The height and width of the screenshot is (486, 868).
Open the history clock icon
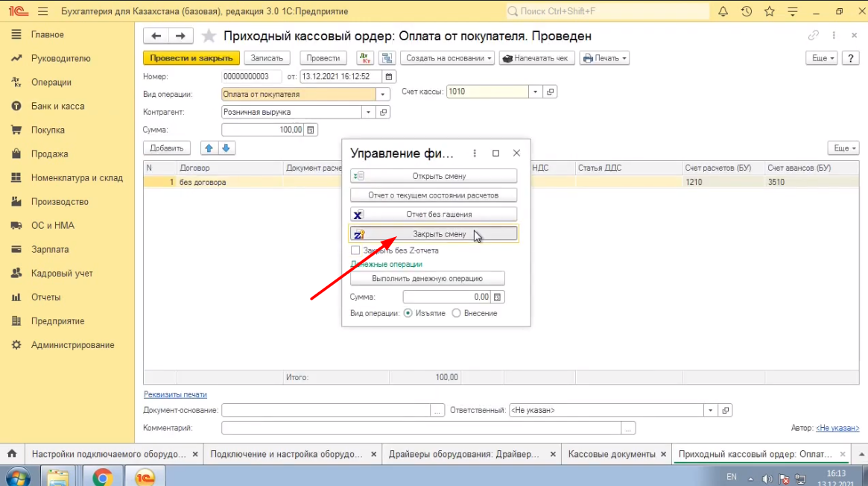[x=747, y=12]
